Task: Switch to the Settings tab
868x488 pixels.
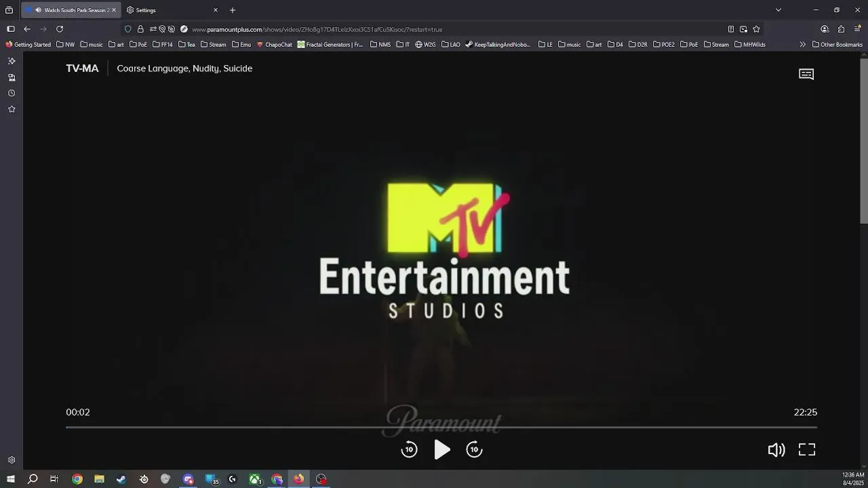Action: pyautogui.click(x=172, y=10)
